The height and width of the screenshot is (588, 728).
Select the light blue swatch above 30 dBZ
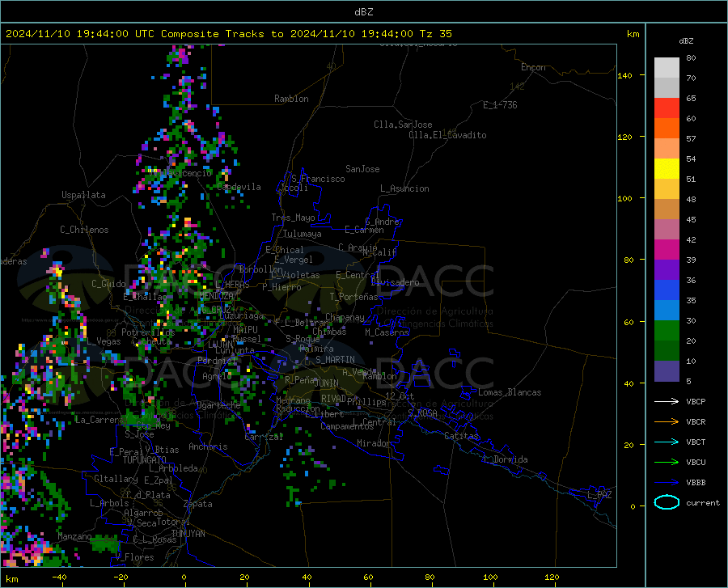667,311
